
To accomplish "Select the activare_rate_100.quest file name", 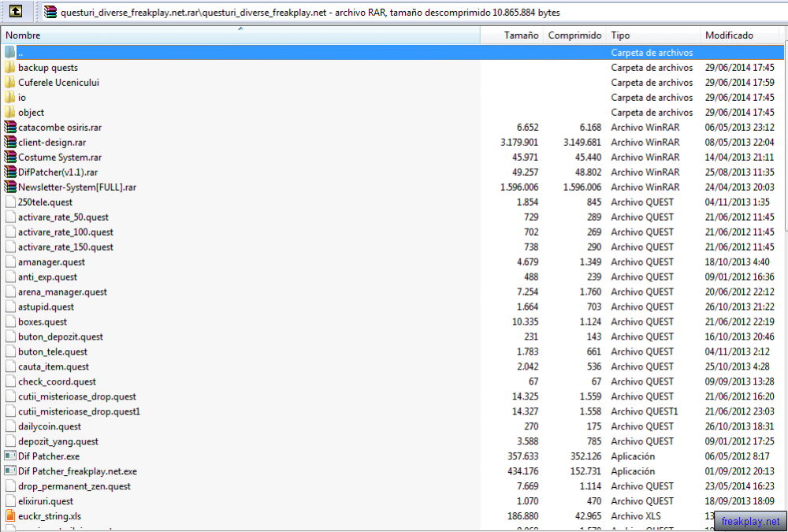I will point(66,233).
